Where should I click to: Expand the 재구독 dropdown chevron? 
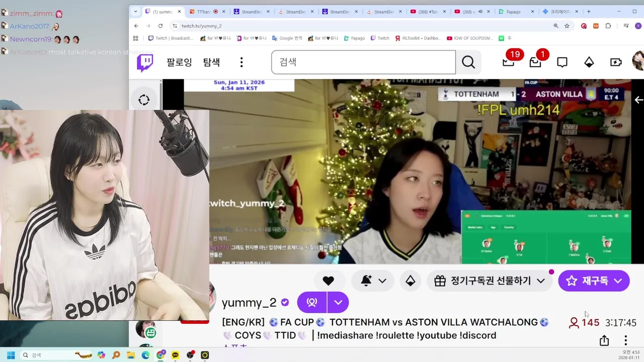[x=618, y=281]
